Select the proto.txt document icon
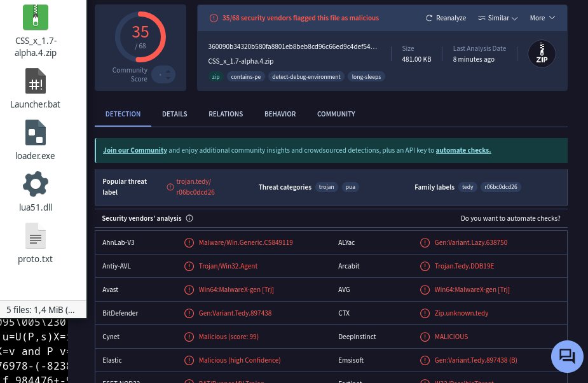This screenshot has width=588, height=383. [35, 236]
